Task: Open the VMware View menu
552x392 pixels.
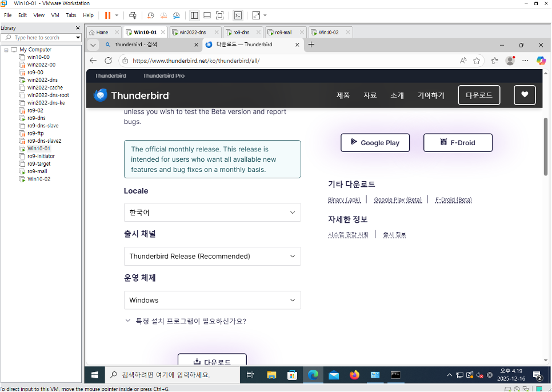Action: (x=39, y=15)
